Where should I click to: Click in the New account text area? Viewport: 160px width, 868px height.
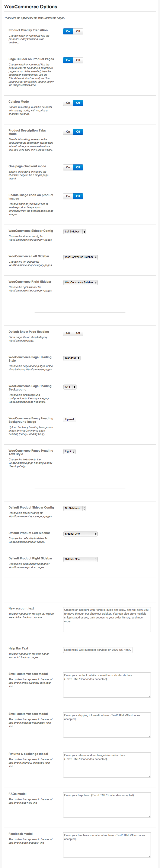tap(107, 620)
